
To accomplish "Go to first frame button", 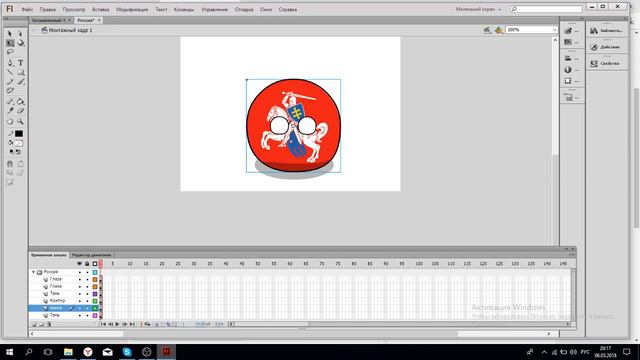I will (103, 324).
